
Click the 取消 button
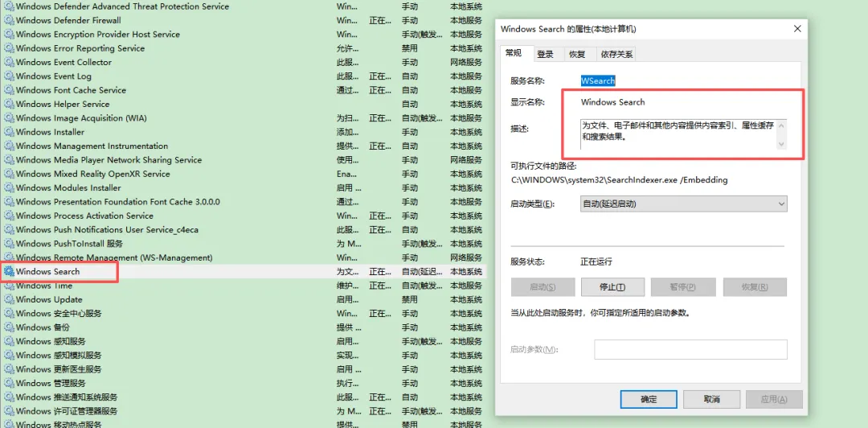(712, 399)
